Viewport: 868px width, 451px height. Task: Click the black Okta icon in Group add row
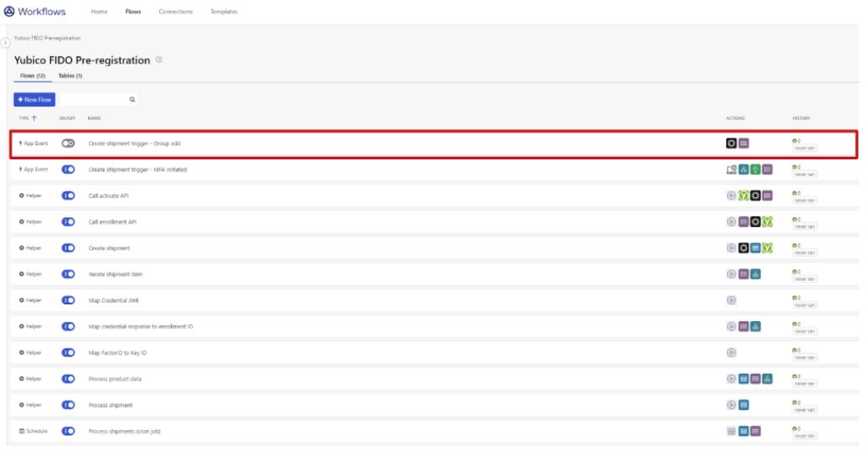[x=731, y=143]
